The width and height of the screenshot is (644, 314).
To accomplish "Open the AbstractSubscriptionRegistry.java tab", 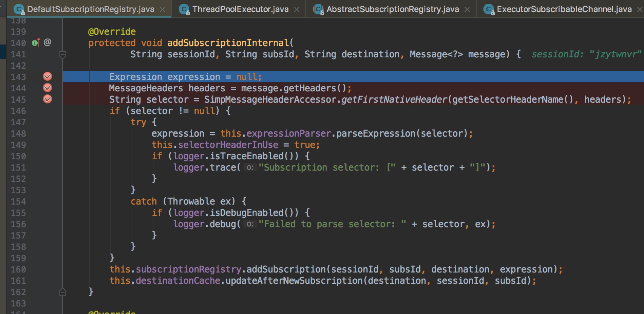I will 393,9.
